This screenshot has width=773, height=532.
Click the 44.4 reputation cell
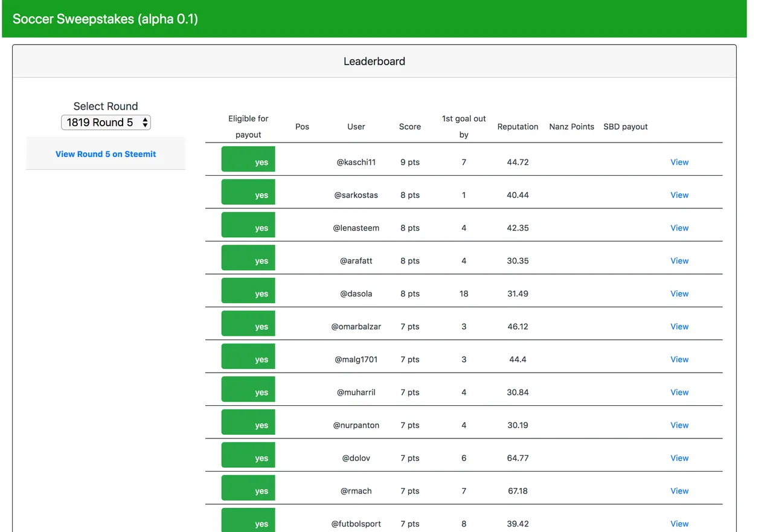(x=518, y=359)
